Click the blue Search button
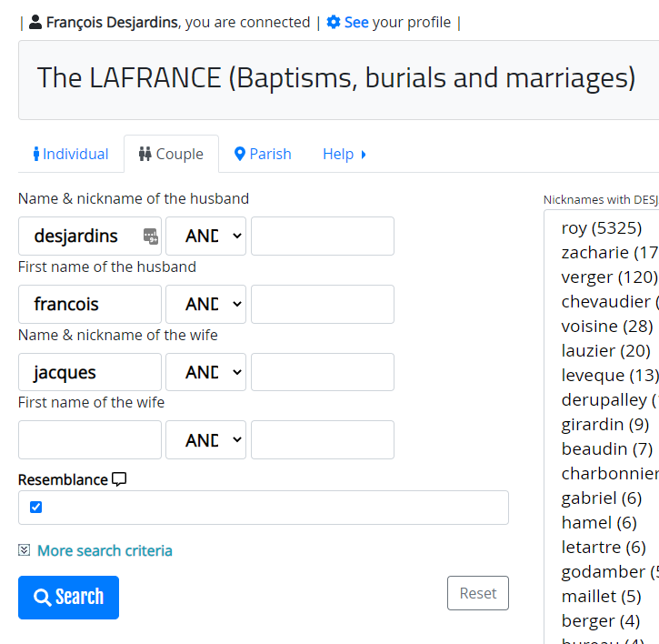The height and width of the screenshot is (644, 659). 68,598
